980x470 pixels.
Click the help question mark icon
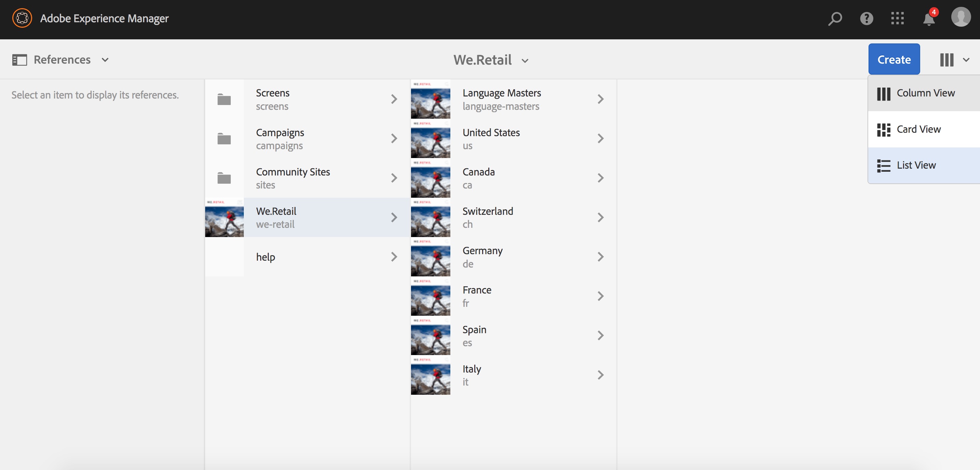pyautogui.click(x=866, y=18)
